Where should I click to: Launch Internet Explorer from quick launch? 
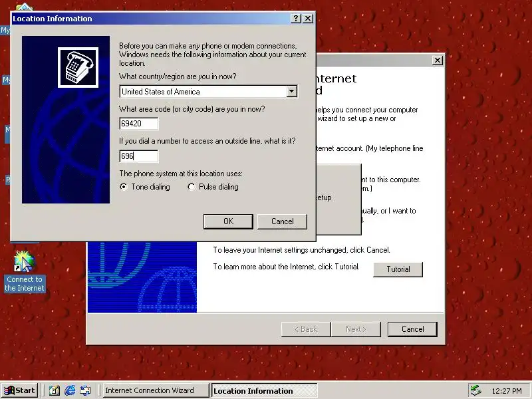point(70,390)
